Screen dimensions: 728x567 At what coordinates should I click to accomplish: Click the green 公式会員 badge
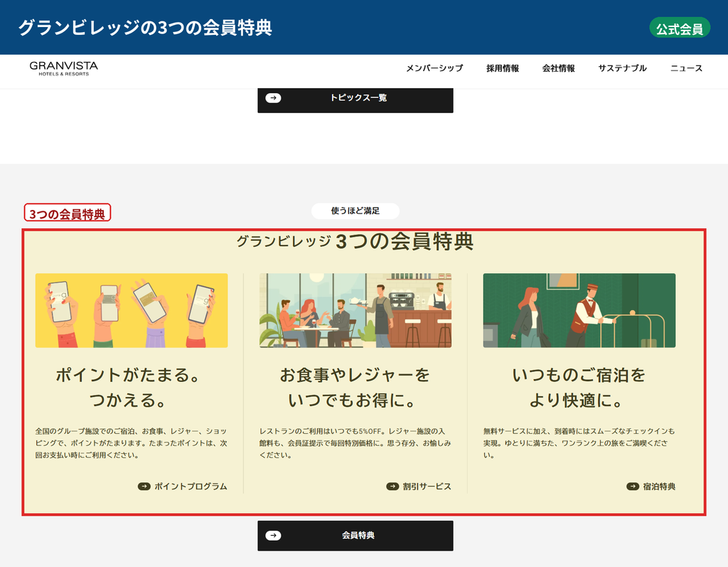679,28
